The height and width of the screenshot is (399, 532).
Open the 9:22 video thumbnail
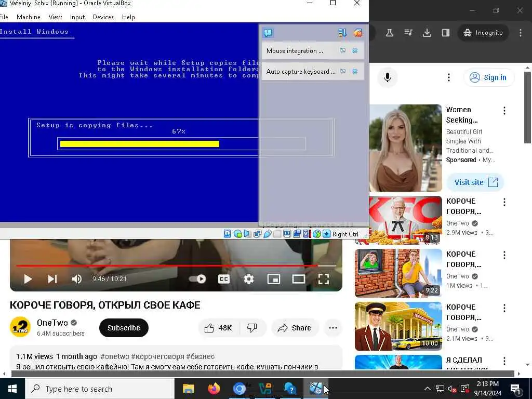(398, 273)
